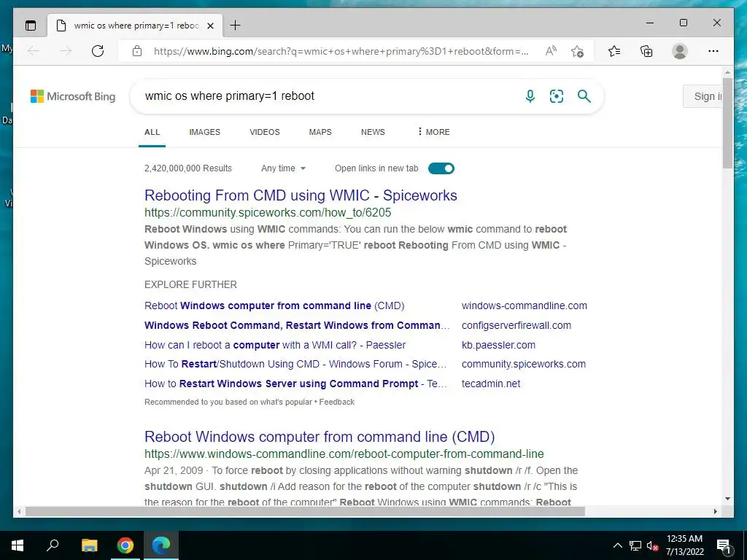Switch to the NEWS tab

[373, 132]
